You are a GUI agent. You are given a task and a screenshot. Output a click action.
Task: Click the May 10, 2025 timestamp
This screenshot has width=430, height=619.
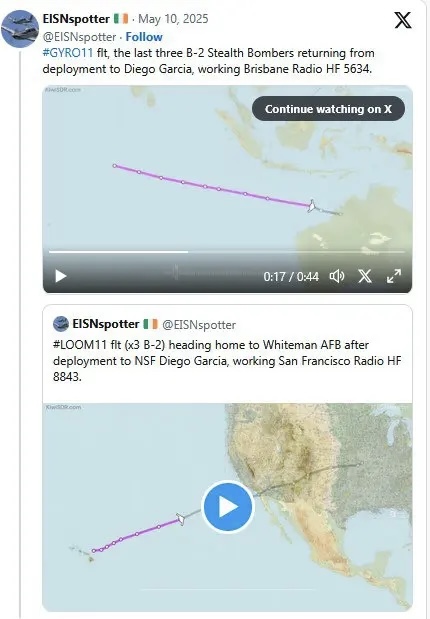(173, 19)
